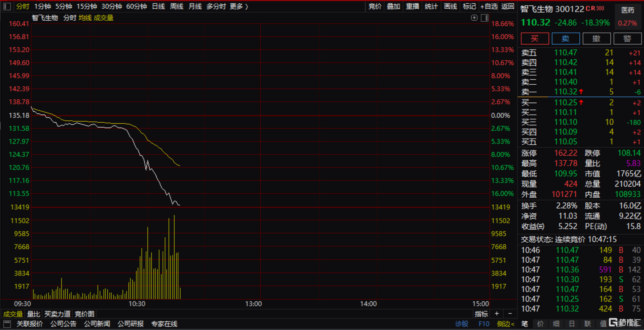Open the 关联报价 tab
Image resolution: width=644 pixels, height=330 pixels.
(30, 324)
